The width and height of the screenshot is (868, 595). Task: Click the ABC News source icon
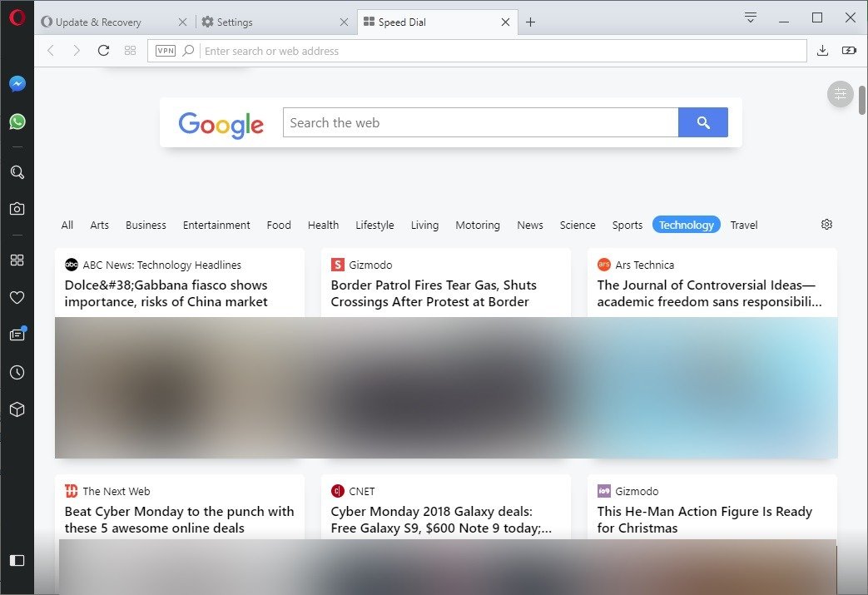(x=72, y=265)
